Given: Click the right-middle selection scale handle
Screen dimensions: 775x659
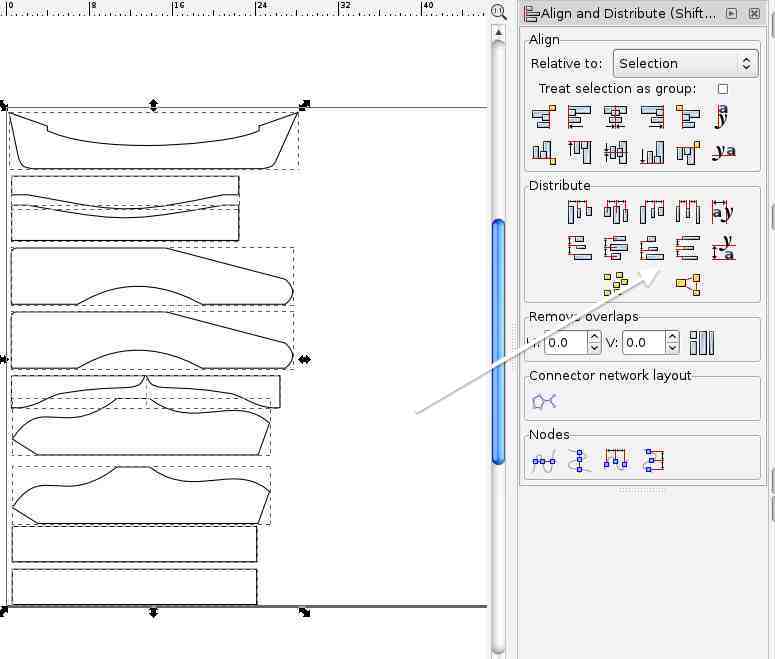Looking at the screenshot, I should coord(304,359).
